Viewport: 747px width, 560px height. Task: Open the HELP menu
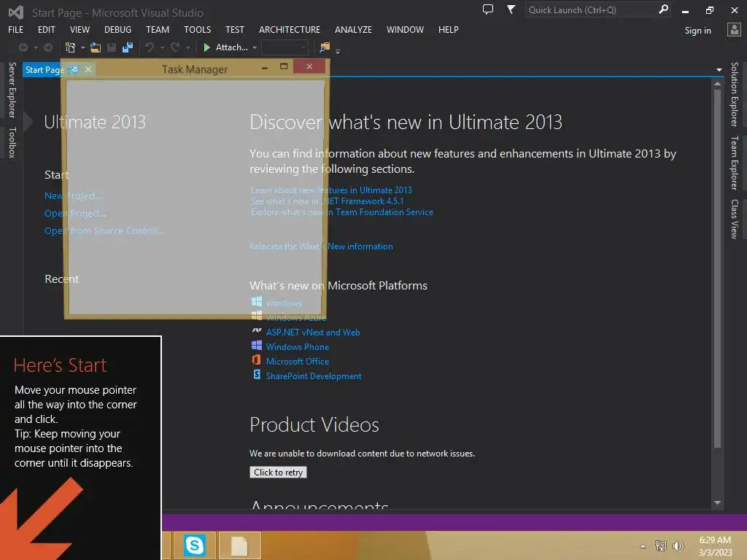pos(449,29)
